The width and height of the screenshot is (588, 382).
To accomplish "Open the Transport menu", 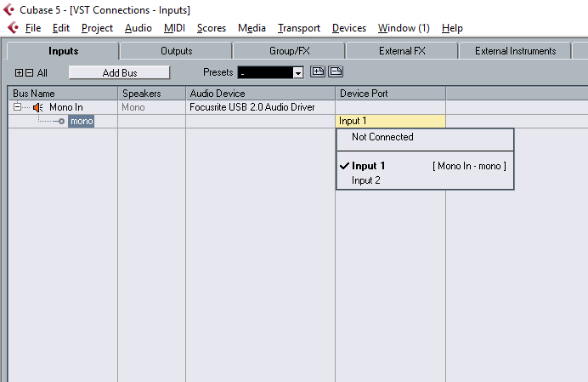I will tap(299, 28).
